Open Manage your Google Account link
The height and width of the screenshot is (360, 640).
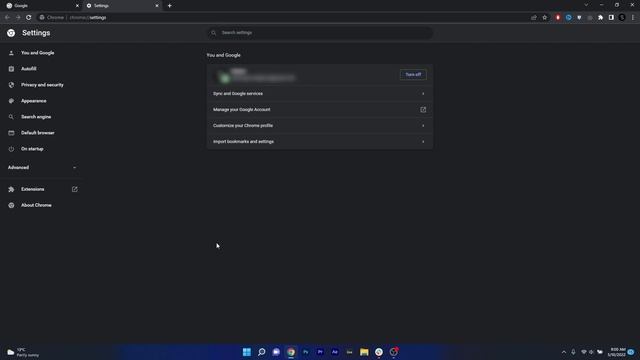click(319, 109)
